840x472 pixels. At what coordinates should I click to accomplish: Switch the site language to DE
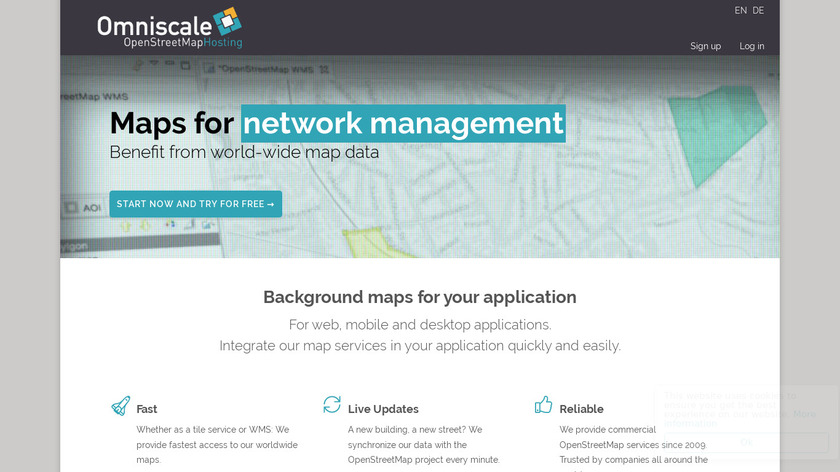(758, 10)
